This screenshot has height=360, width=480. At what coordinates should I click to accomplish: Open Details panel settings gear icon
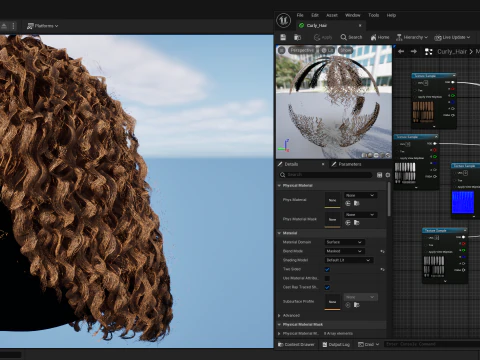coord(388,175)
